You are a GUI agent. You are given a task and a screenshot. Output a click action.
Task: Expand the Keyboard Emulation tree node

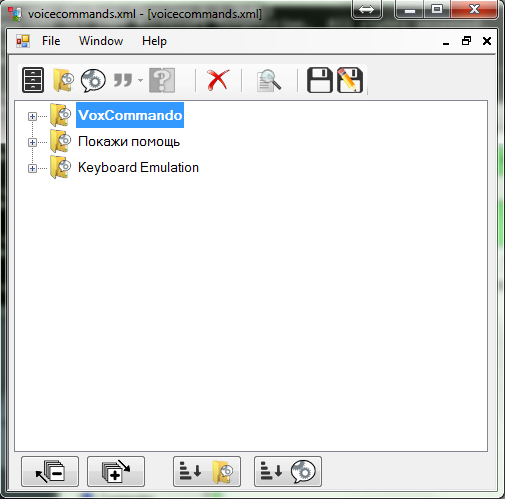click(32, 168)
